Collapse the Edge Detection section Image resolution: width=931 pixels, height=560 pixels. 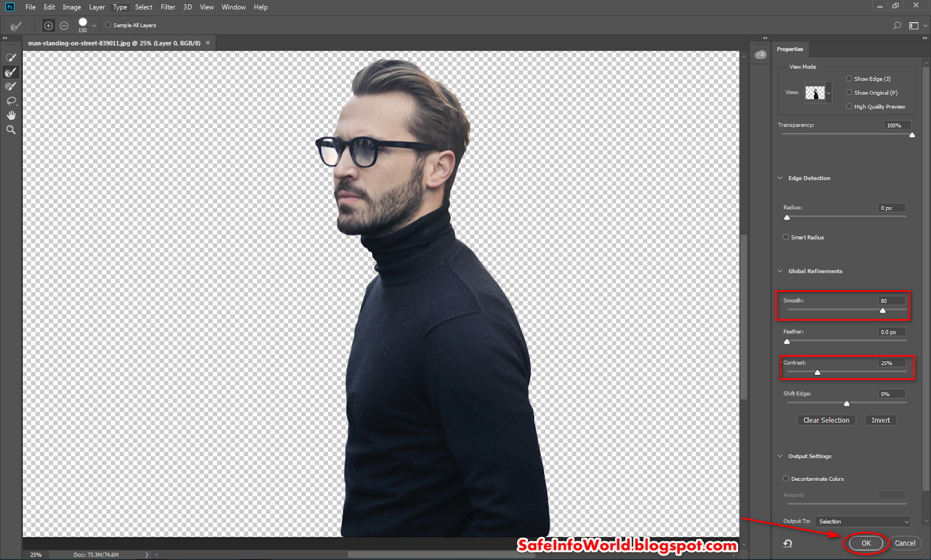(780, 178)
